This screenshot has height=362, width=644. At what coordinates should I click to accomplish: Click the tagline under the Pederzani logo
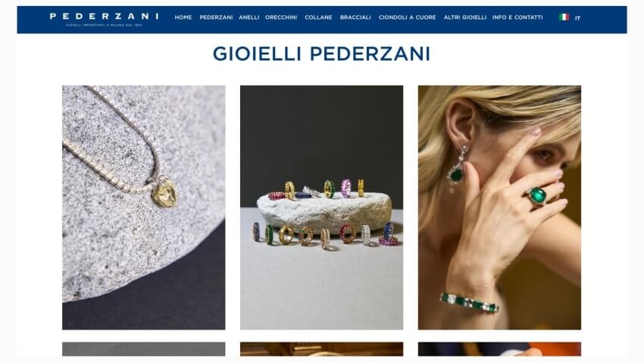pos(105,25)
